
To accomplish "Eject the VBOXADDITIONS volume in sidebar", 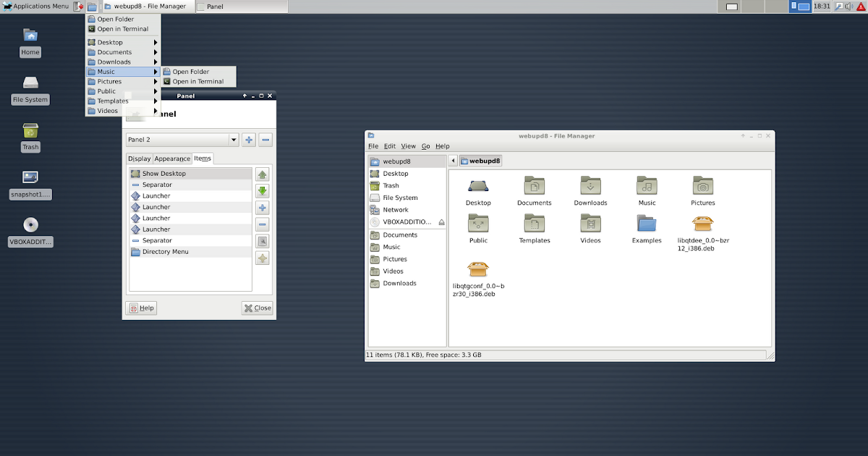I will click(441, 222).
